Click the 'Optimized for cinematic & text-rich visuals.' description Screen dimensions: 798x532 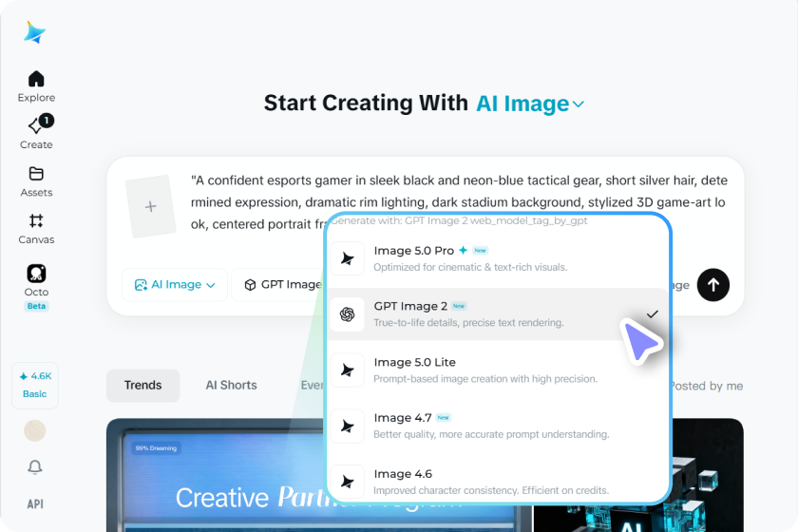470,267
